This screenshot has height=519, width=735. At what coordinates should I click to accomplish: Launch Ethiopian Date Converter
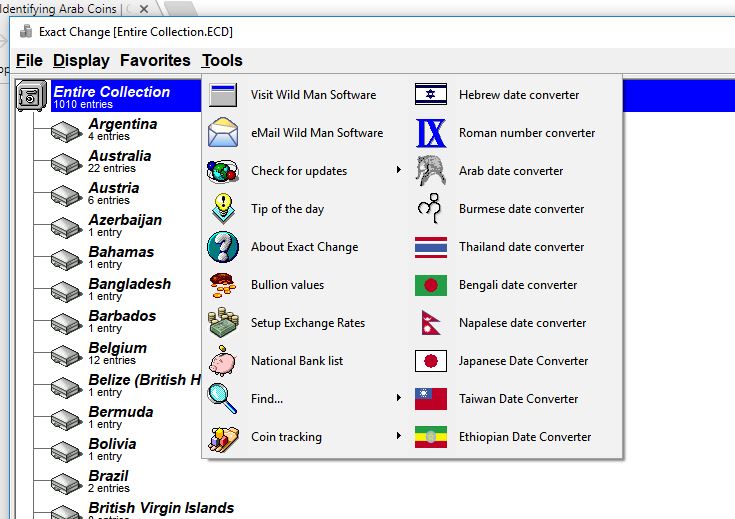click(x=525, y=437)
